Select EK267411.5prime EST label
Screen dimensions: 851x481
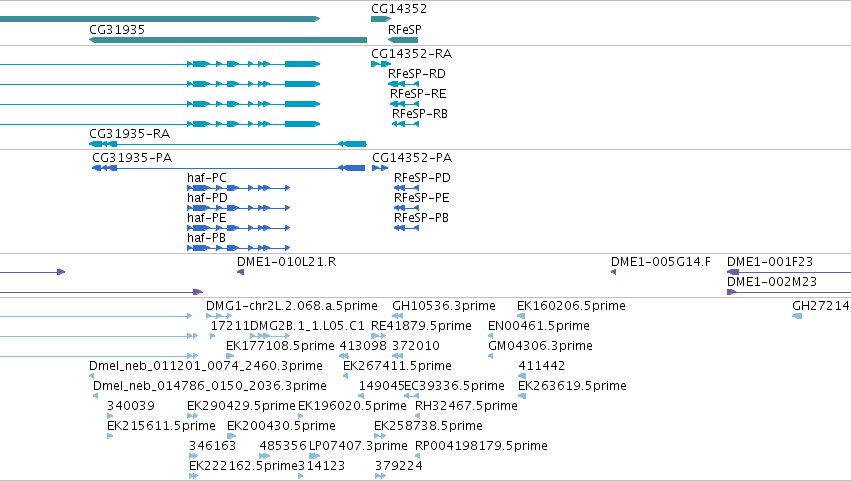coord(397,366)
